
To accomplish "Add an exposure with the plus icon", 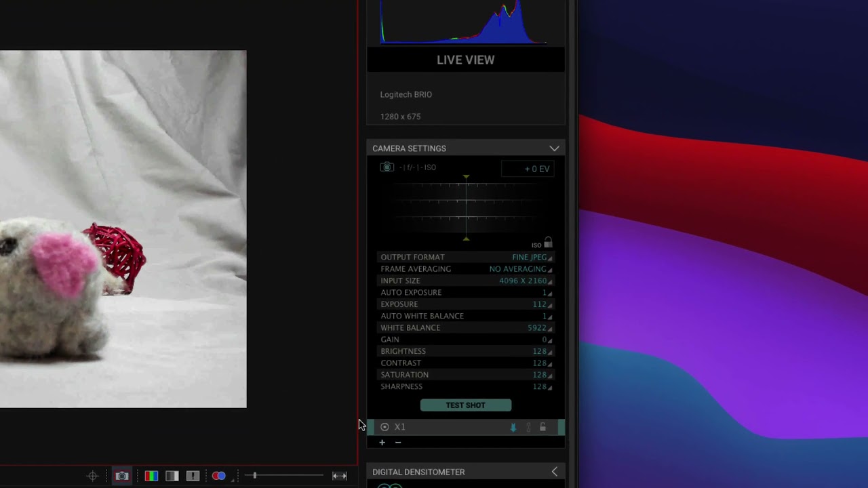I will point(382,443).
